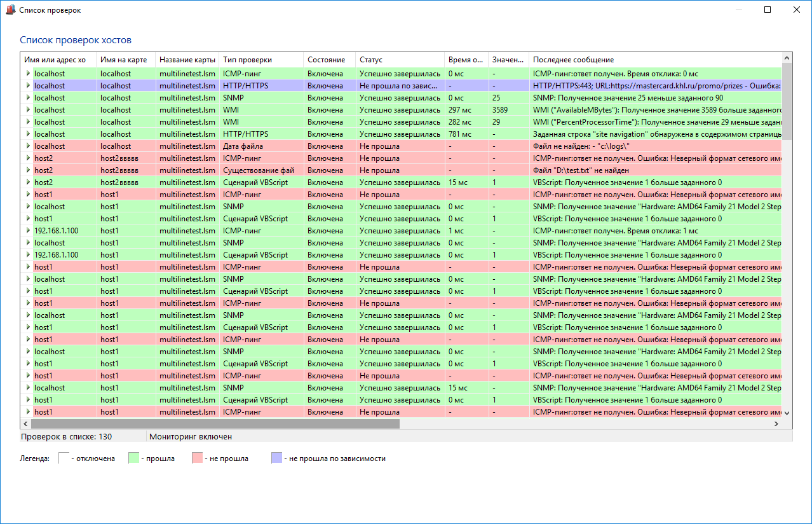Click the Список проверок хостов heading

click(76, 40)
